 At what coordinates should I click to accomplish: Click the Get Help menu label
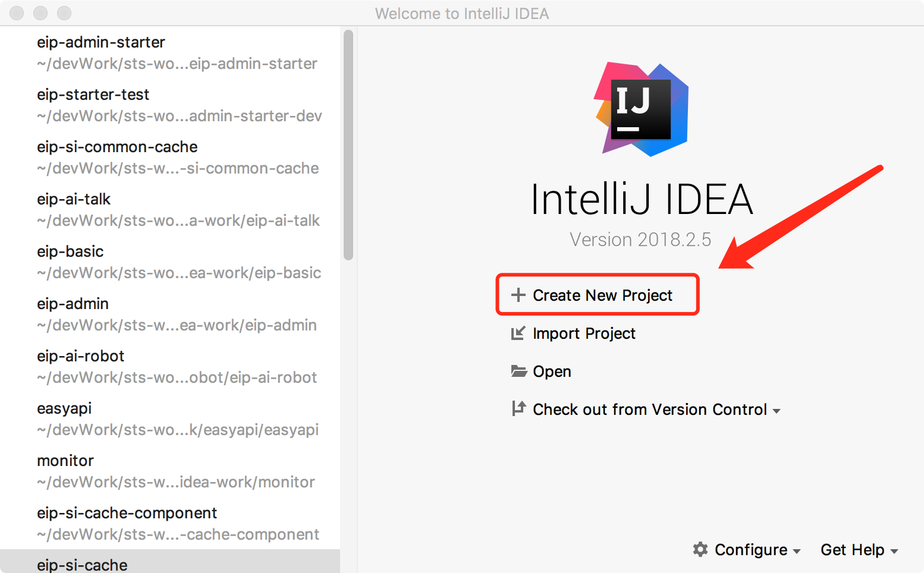point(852,550)
